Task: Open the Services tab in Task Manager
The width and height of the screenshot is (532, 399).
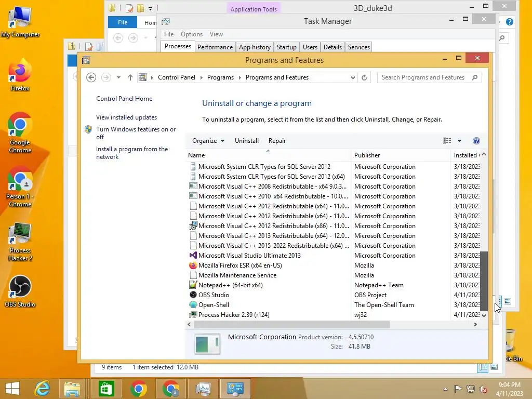Action: (x=358, y=47)
